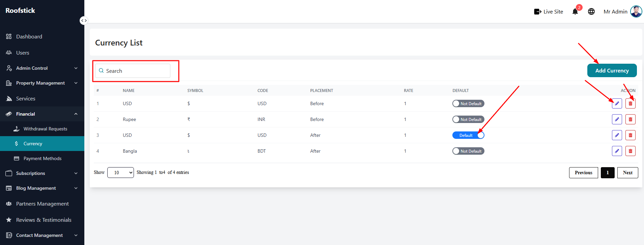Click the Add Currency button

(x=612, y=70)
